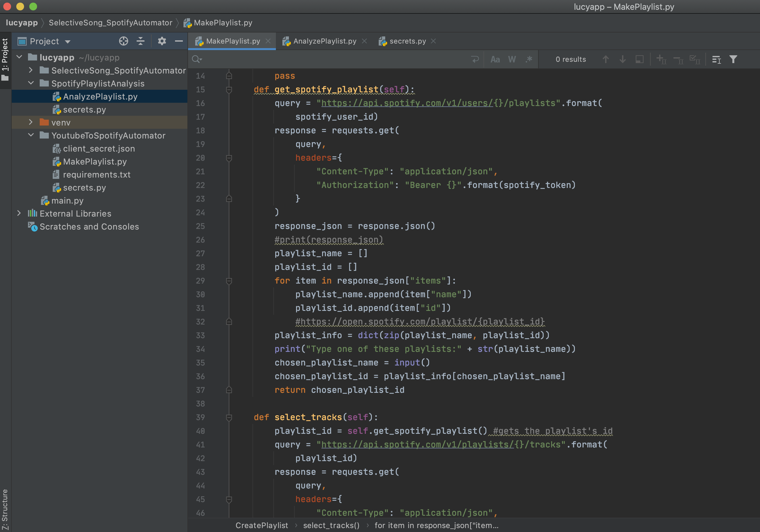Close the AnalyzePlaylist.py tab
760x532 pixels.
364,41
